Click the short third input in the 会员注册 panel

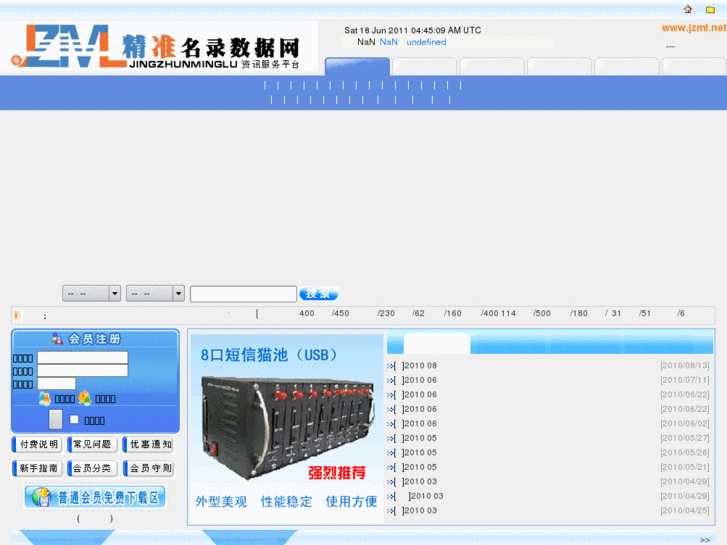(x=57, y=384)
